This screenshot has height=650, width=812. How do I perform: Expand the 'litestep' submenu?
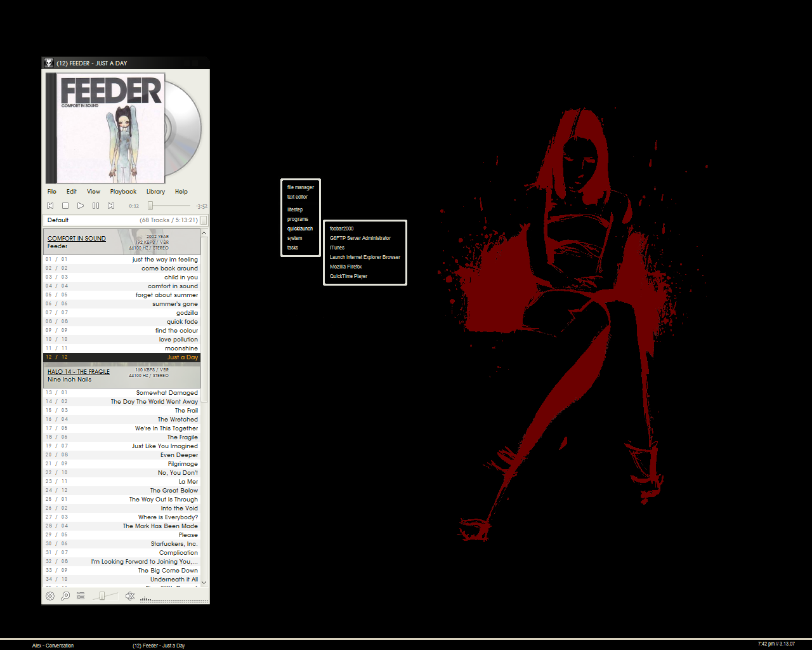pyautogui.click(x=295, y=209)
